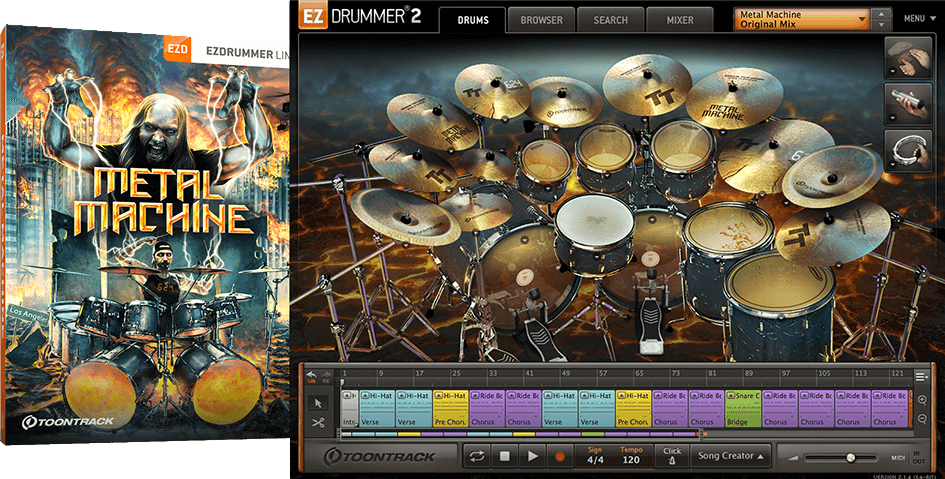Select the yellow Pre Chorus block at bar 65
945x479 pixels.
[633, 409]
